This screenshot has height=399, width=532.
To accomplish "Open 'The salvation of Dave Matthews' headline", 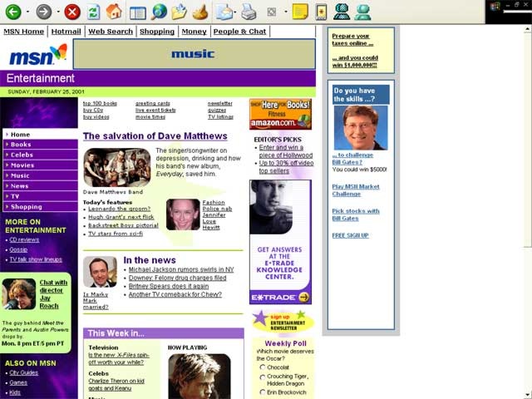I will click(155, 136).
